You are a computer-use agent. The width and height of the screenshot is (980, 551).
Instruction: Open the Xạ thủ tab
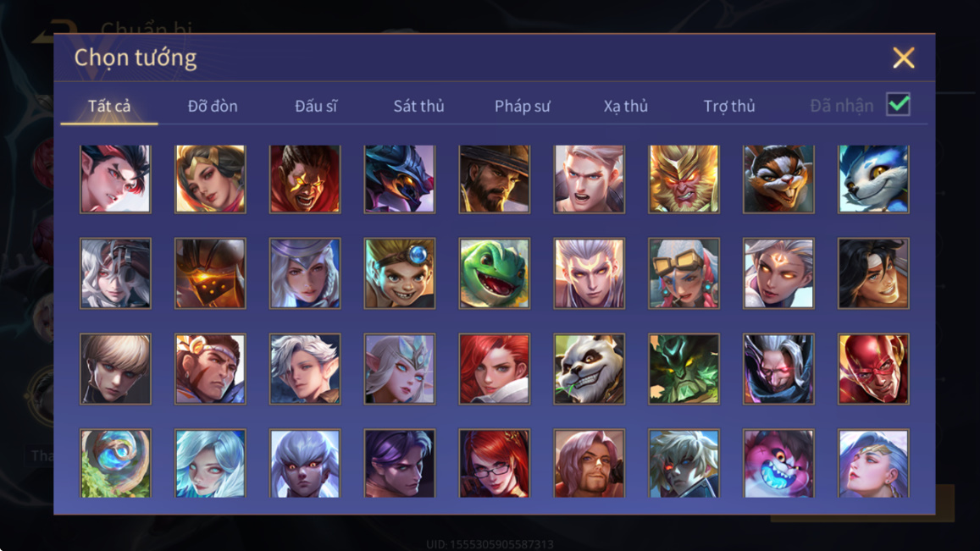pos(626,106)
